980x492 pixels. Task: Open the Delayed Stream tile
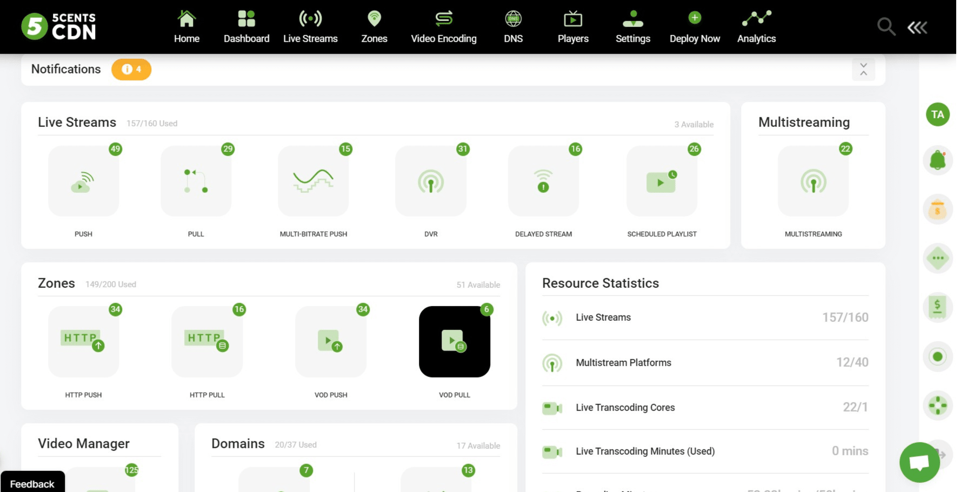click(x=543, y=181)
